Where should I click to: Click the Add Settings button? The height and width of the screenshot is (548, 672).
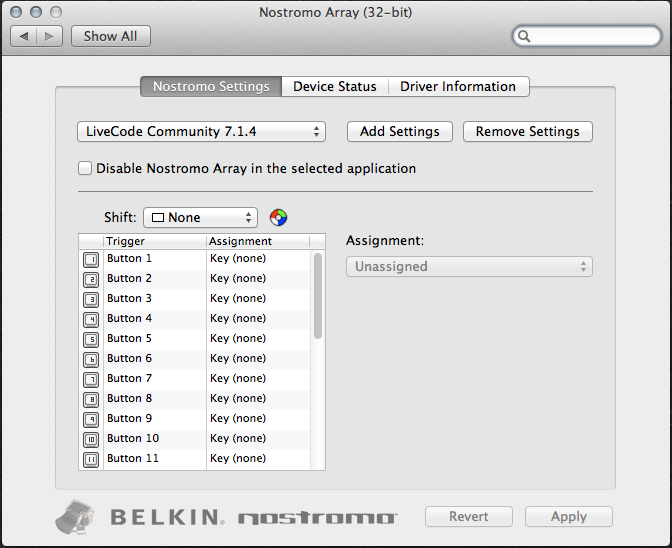pos(399,132)
